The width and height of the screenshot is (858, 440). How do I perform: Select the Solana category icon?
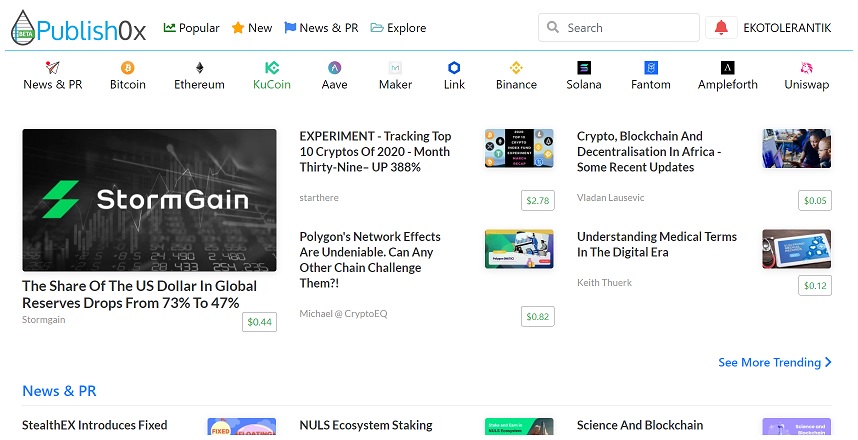coord(584,68)
